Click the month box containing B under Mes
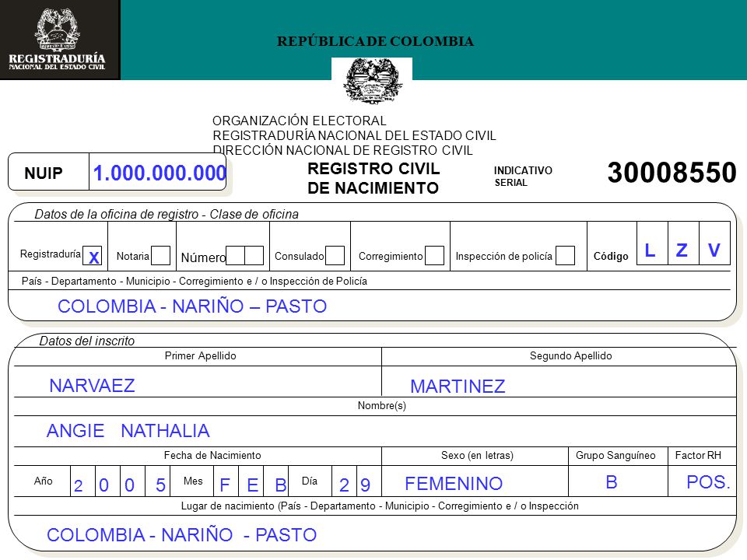 click(275, 481)
